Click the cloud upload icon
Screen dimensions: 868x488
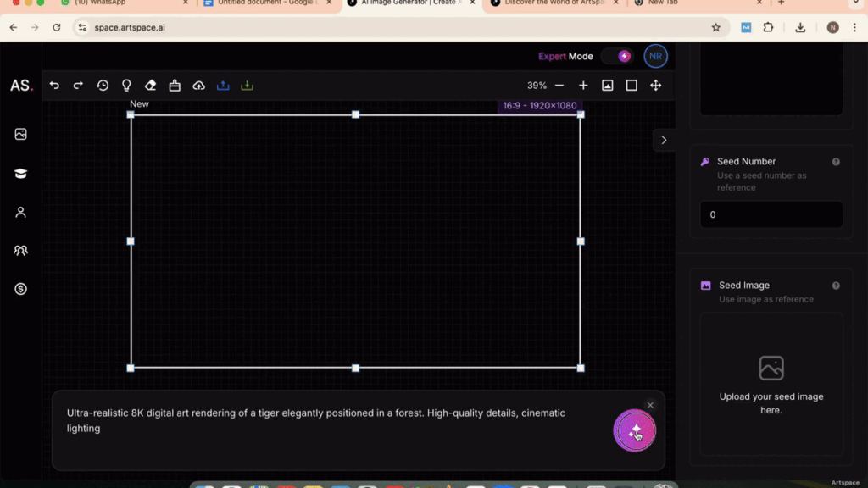[199, 86]
